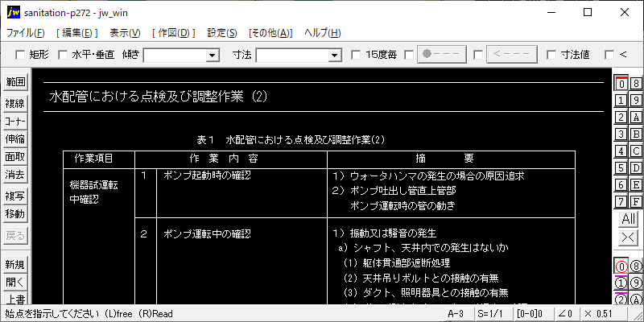Select layer 4 button
Image resolution: width=644 pixels, height=322 pixels.
point(621,151)
